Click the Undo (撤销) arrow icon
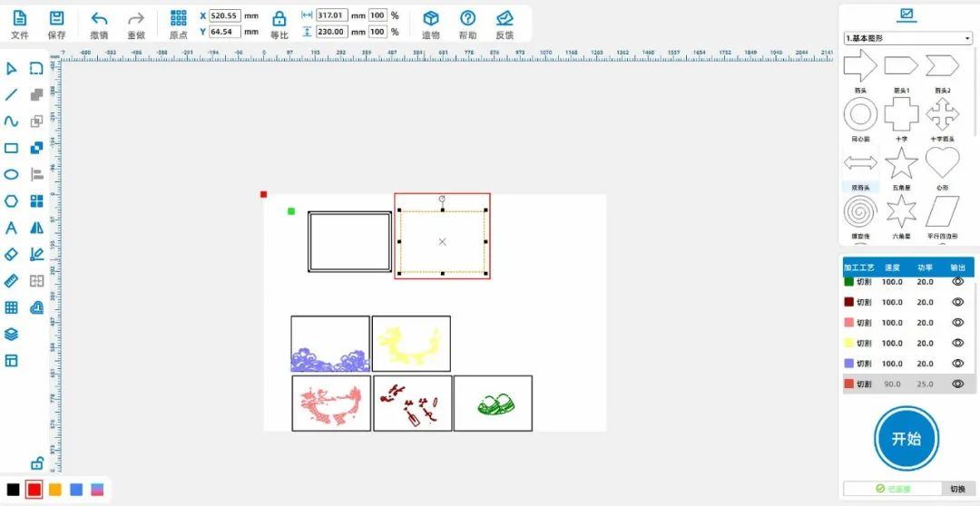The image size is (980, 506). pos(99,19)
